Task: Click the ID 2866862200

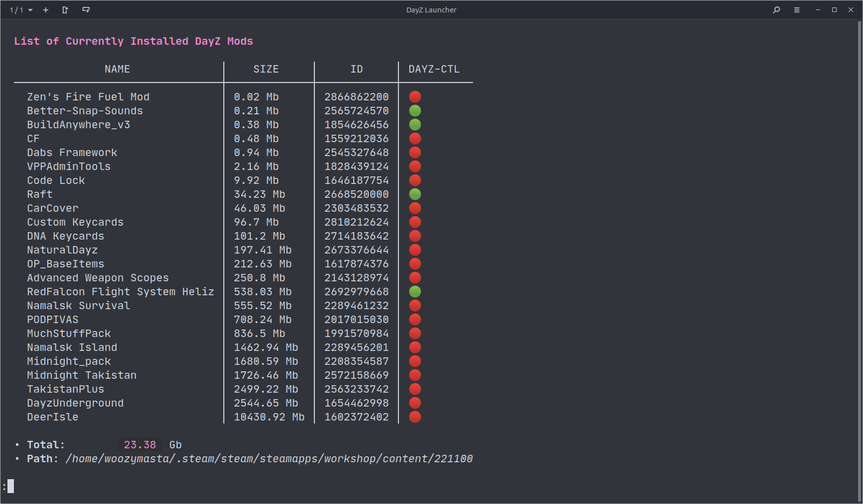Action: [357, 97]
